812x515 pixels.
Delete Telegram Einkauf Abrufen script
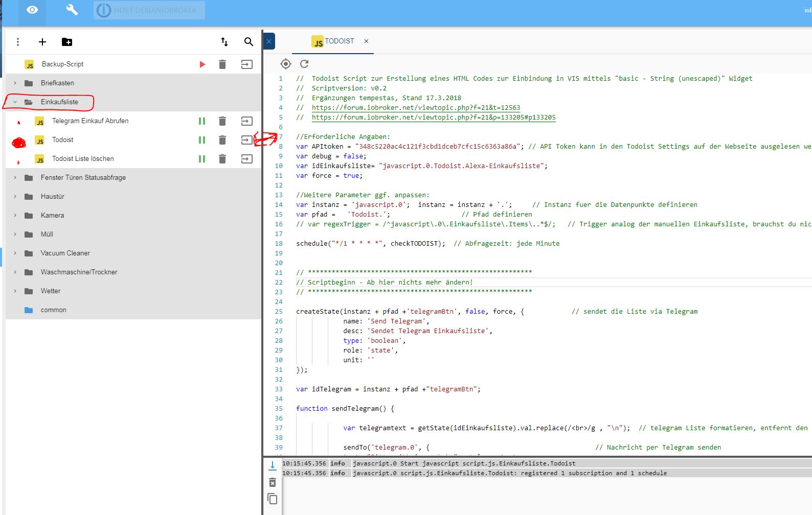(222, 121)
